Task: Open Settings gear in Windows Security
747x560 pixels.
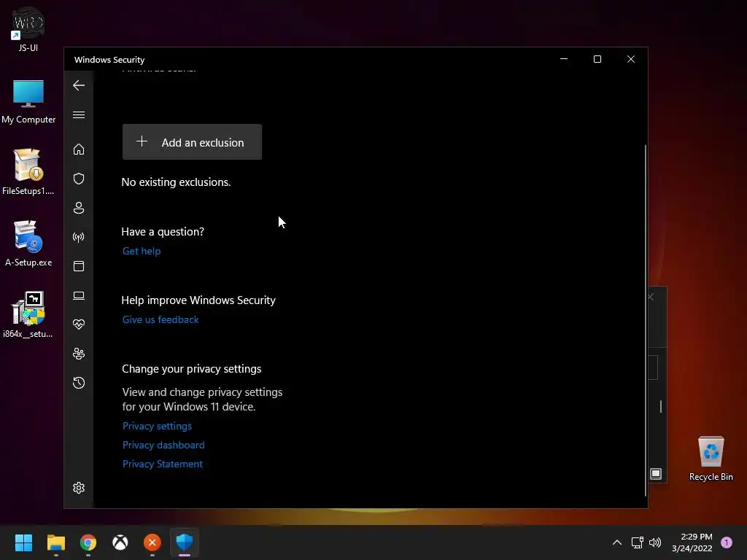Action: point(79,488)
